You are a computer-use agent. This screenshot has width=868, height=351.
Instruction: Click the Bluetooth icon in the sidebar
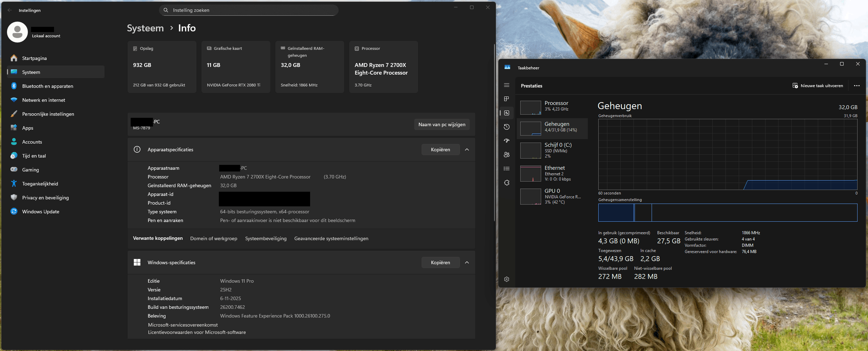14,86
